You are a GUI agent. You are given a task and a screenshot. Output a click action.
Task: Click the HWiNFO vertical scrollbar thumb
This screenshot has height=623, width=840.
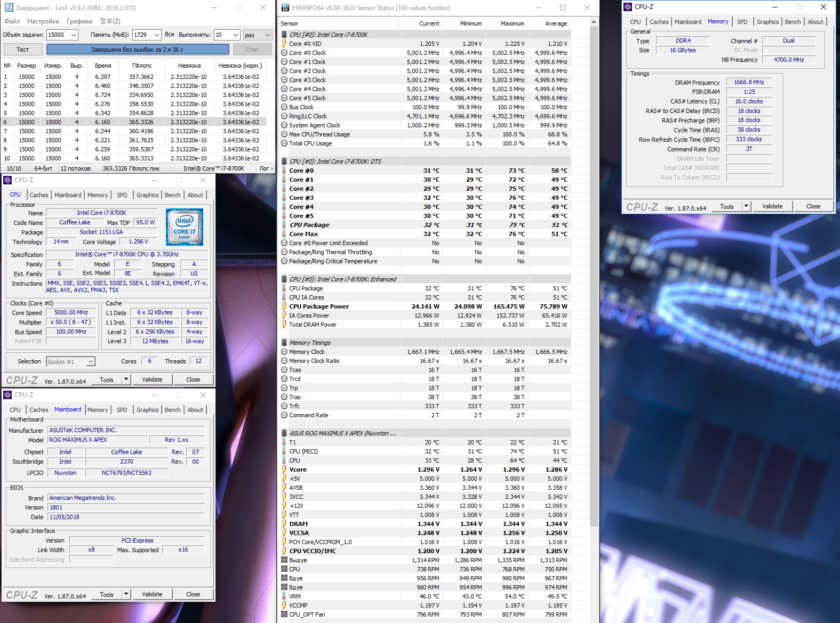(594, 277)
